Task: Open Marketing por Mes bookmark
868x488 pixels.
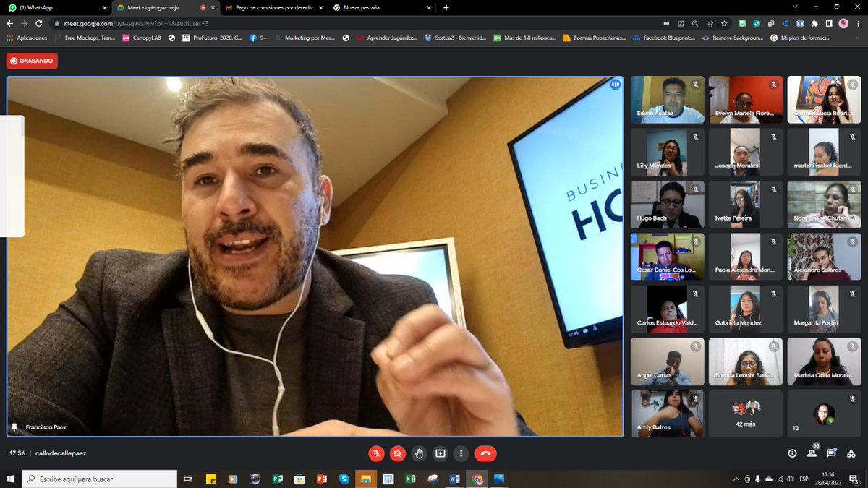Action: click(x=306, y=38)
